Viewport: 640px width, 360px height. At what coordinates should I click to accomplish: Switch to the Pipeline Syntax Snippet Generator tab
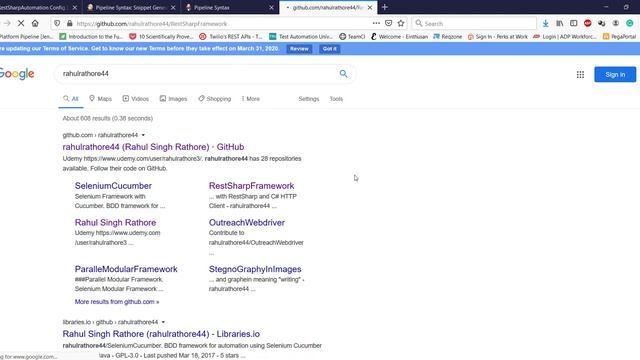131,7
